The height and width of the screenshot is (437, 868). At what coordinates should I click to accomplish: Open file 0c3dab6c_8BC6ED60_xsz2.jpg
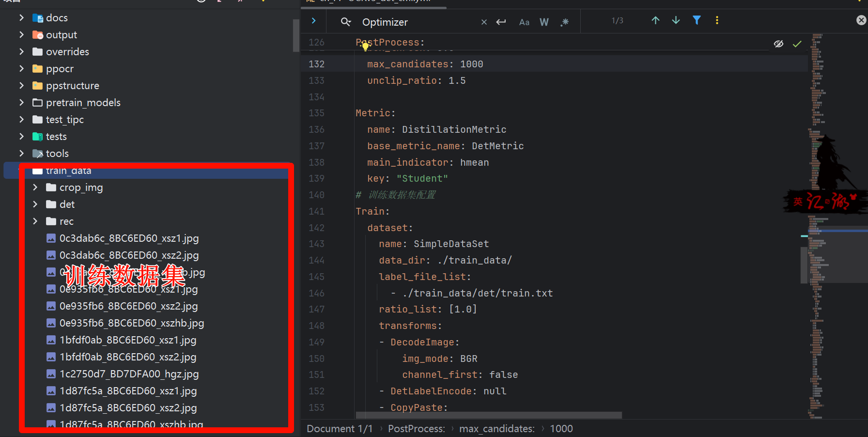tap(129, 255)
